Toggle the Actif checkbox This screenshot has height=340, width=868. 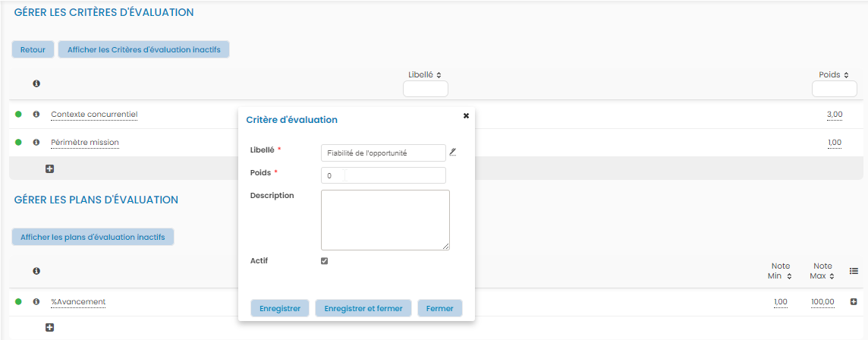pos(325,261)
